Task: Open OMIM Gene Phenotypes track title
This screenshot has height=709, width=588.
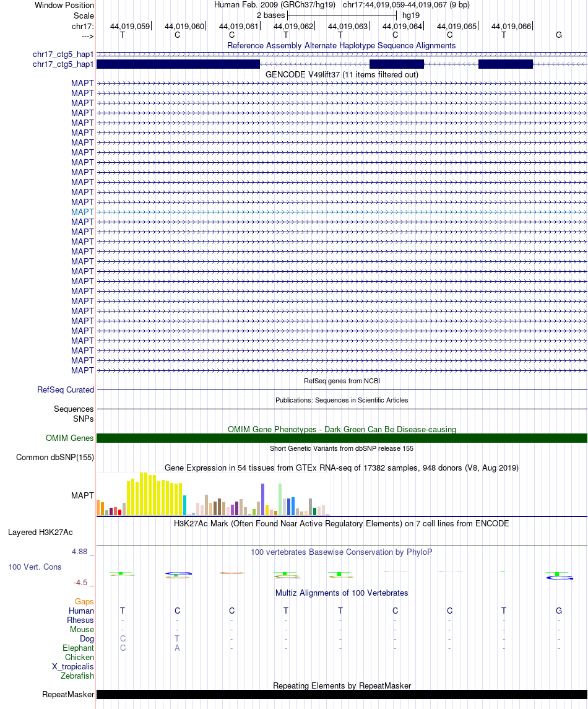Action: click(x=342, y=429)
